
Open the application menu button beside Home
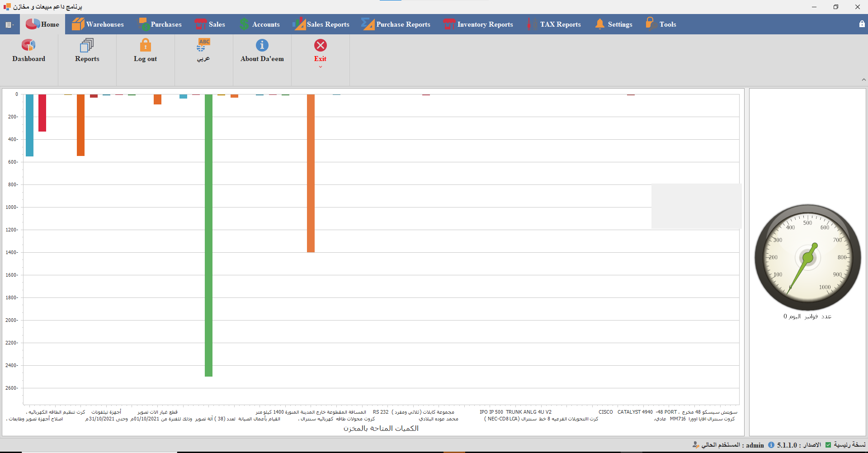point(9,24)
